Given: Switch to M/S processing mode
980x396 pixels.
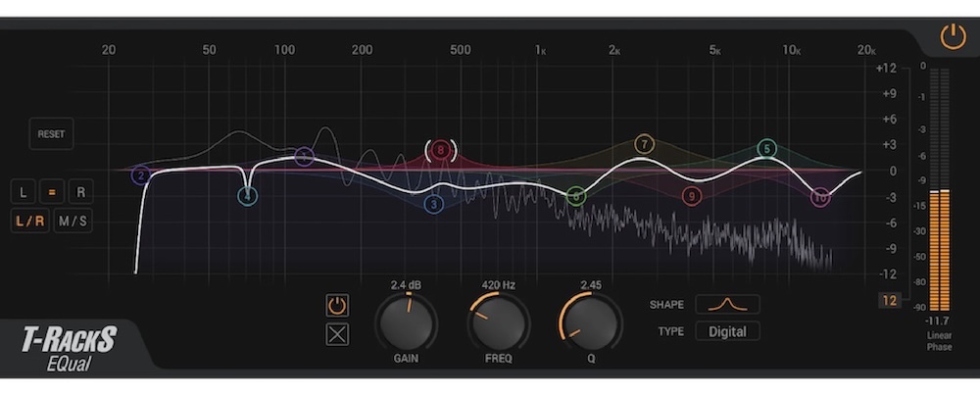Looking at the screenshot, I should pos(73,222).
